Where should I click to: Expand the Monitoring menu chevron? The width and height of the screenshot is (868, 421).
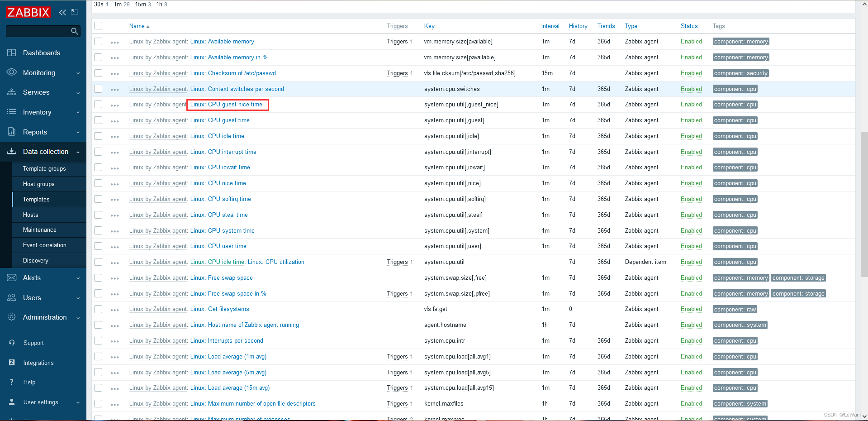click(x=78, y=73)
